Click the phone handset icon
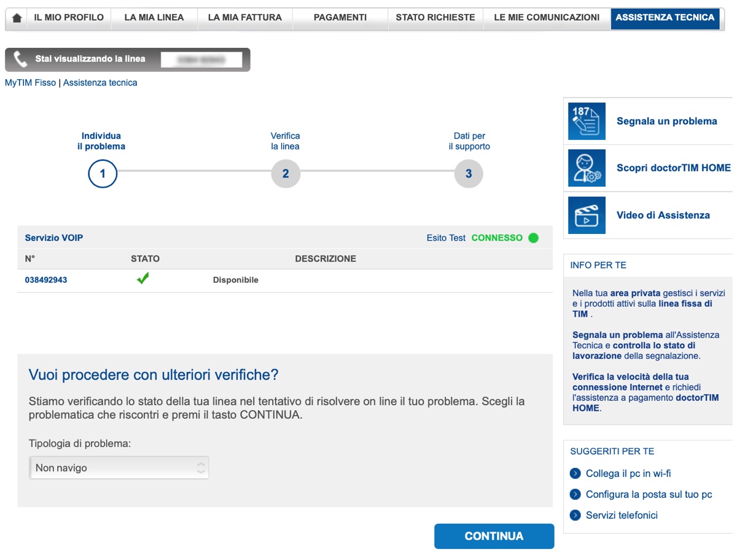The height and width of the screenshot is (560, 737). (x=21, y=60)
